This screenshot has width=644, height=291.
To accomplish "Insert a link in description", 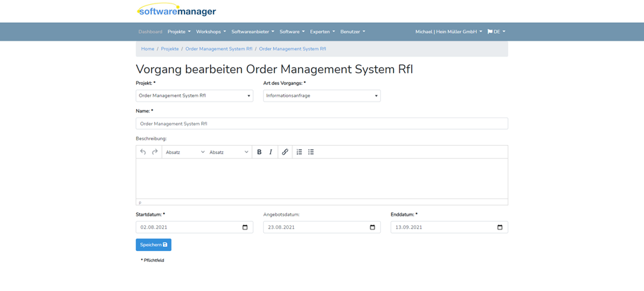I will [x=285, y=152].
